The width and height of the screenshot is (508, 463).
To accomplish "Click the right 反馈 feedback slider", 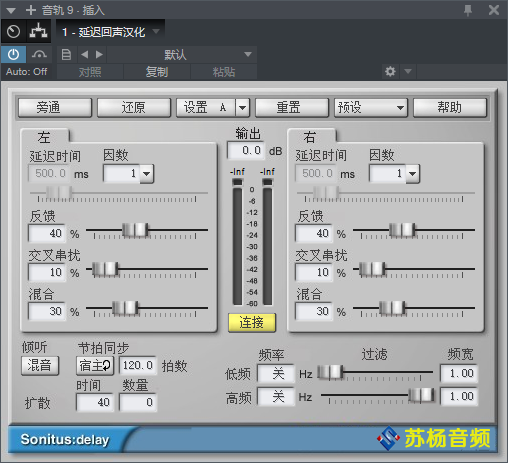I will tap(402, 230).
